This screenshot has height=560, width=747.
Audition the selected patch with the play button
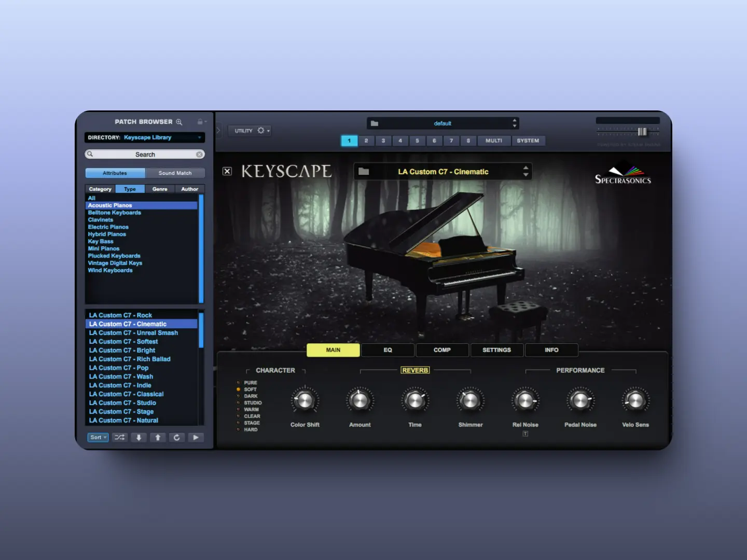tap(196, 438)
